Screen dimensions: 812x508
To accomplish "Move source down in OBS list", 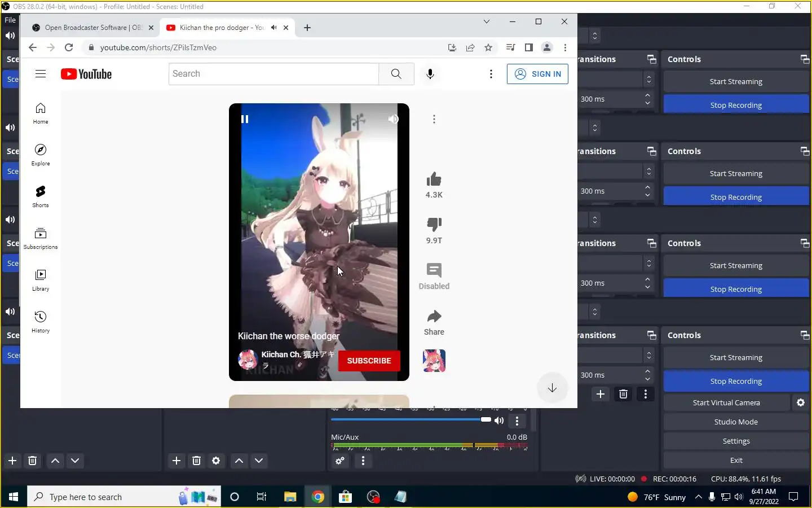I will (x=259, y=461).
